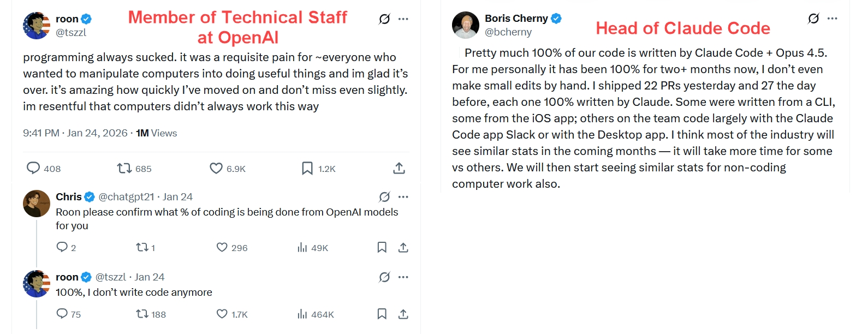View analytics of Chris's reply showing 49K
The height and width of the screenshot is (334, 868).
(302, 247)
